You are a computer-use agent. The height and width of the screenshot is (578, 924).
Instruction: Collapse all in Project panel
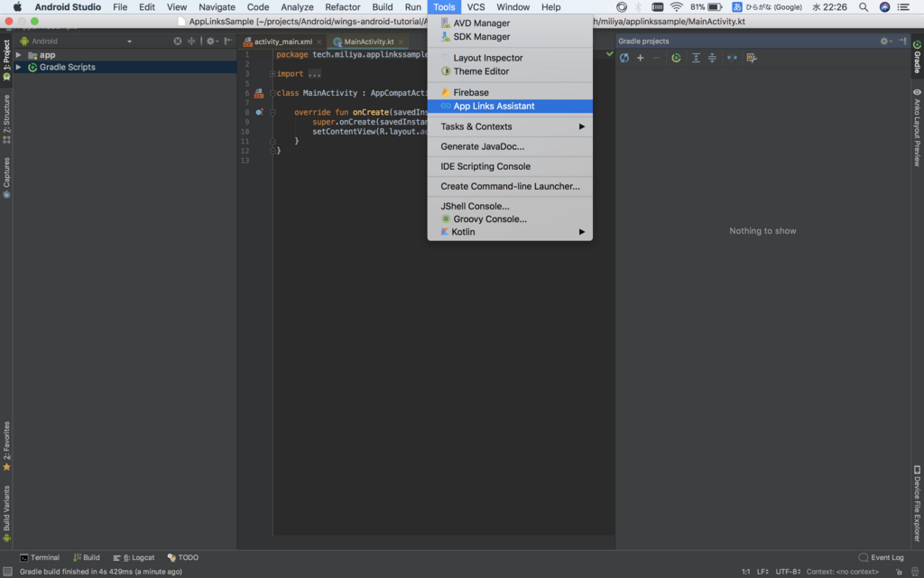point(191,42)
